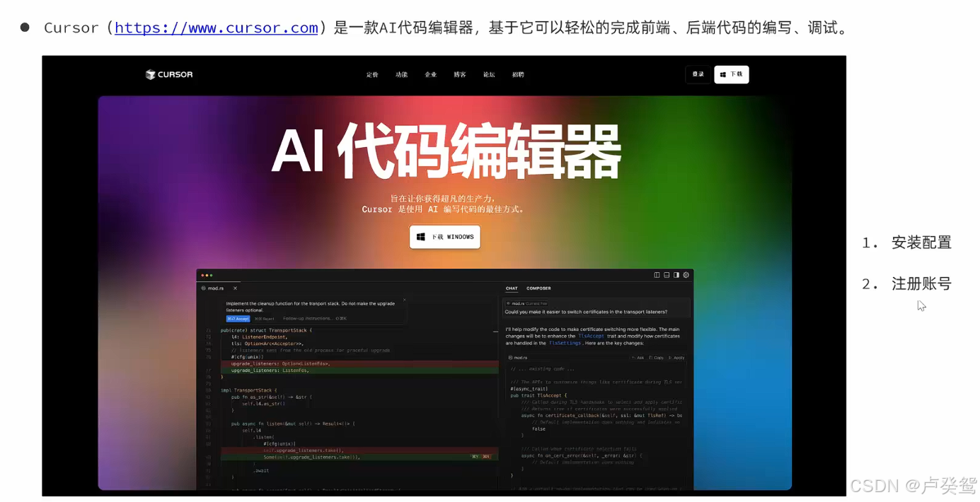Click the 登录 login button

(698, 74)
